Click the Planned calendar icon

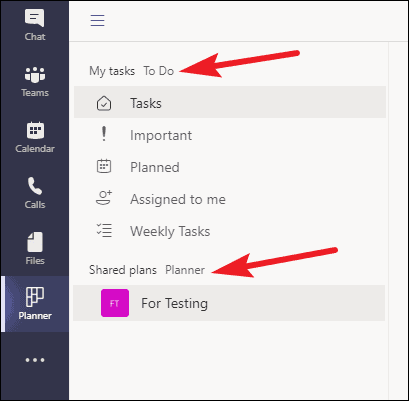[104, 166]
